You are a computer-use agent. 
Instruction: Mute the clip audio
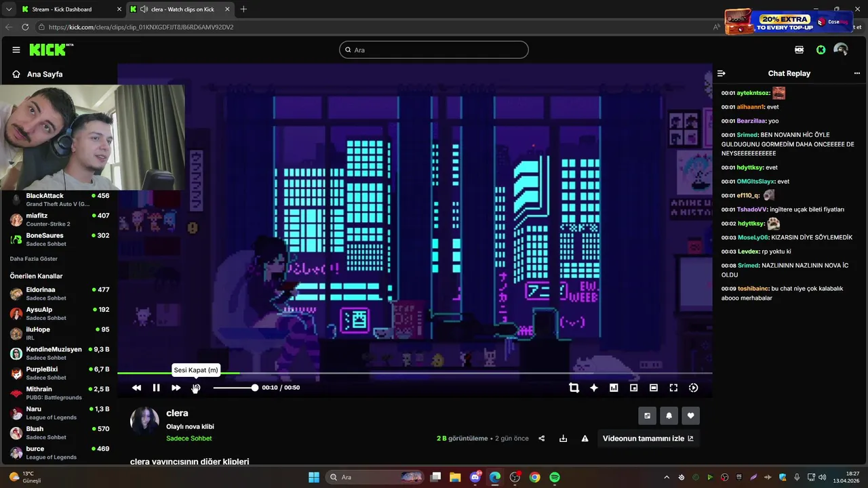[x=196, y=388]
